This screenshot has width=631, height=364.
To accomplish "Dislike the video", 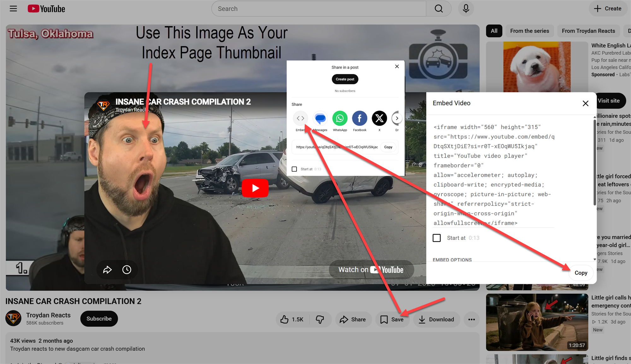I will click(320, 319).
